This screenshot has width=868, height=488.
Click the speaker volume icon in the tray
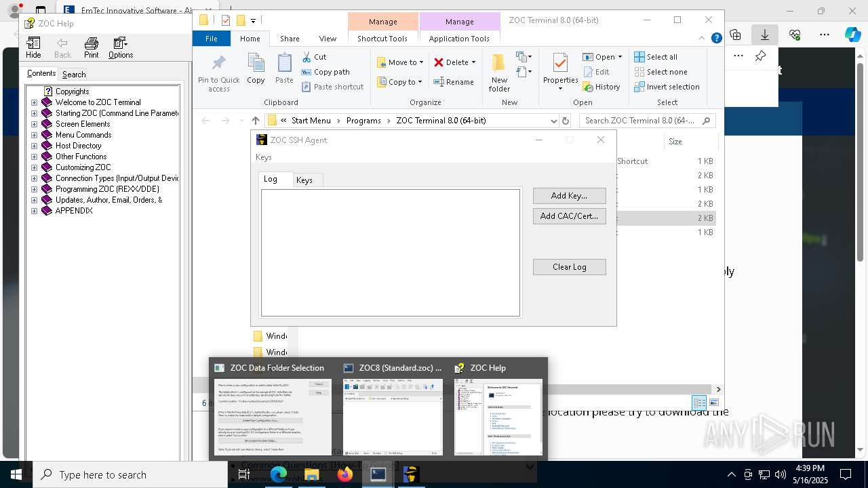click(x=781, y=474)
